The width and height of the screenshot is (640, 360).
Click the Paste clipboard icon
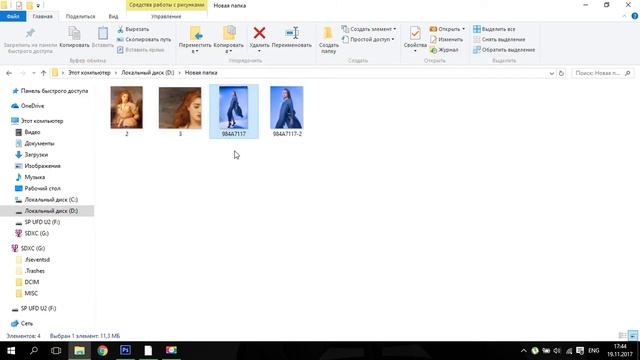[x=103, y=33]
